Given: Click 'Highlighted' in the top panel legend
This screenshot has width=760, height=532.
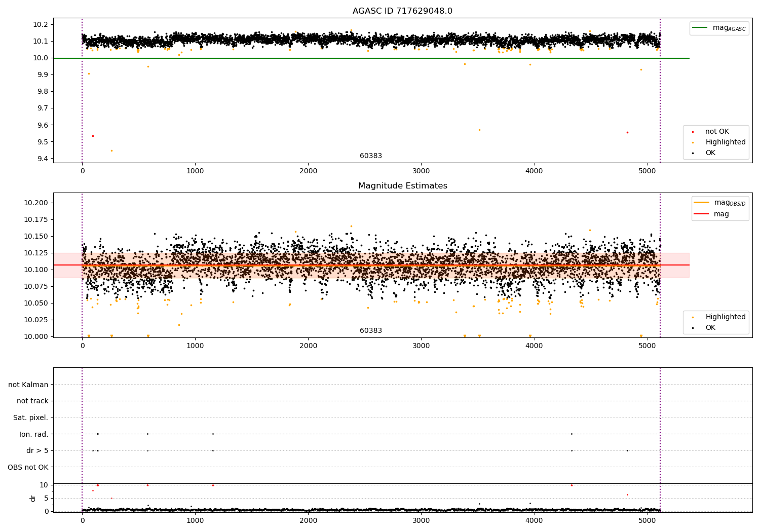Looking at the screenshot, I should [x=726, y=142].
